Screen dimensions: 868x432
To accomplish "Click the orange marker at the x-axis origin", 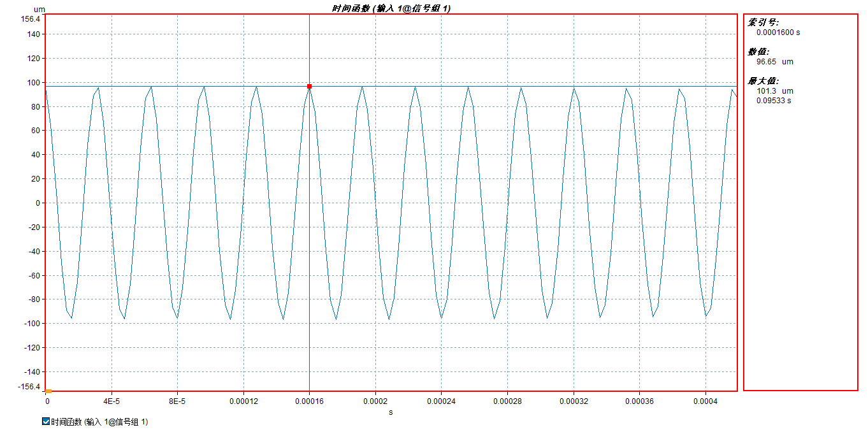I will pyautogui.click(x=48, y=391).
